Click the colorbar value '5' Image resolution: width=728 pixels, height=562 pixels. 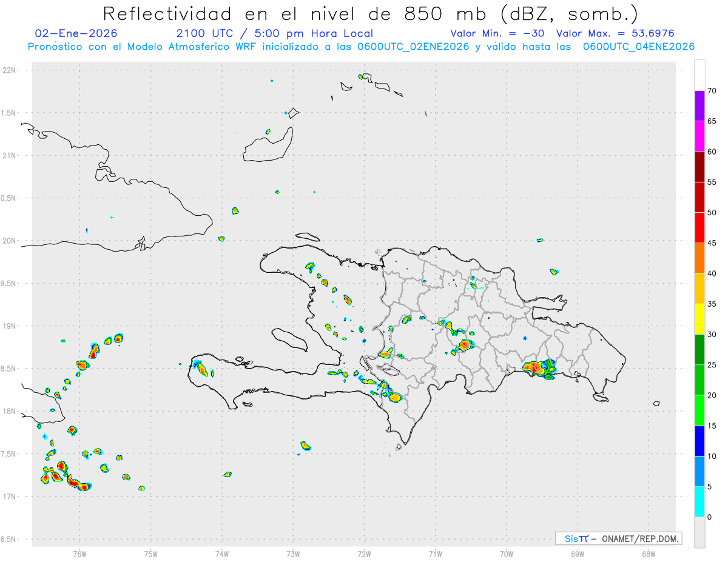710,487
